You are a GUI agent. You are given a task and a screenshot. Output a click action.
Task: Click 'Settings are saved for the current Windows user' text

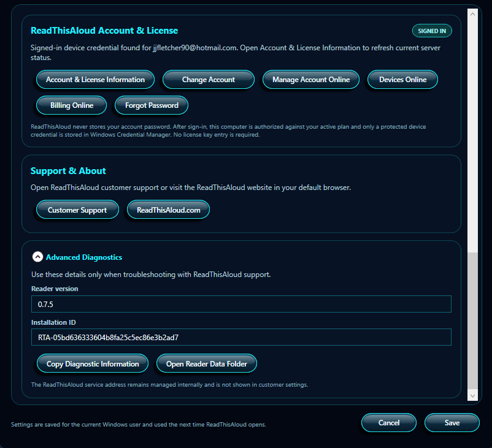pyautogui.click(x=139, y=425)
